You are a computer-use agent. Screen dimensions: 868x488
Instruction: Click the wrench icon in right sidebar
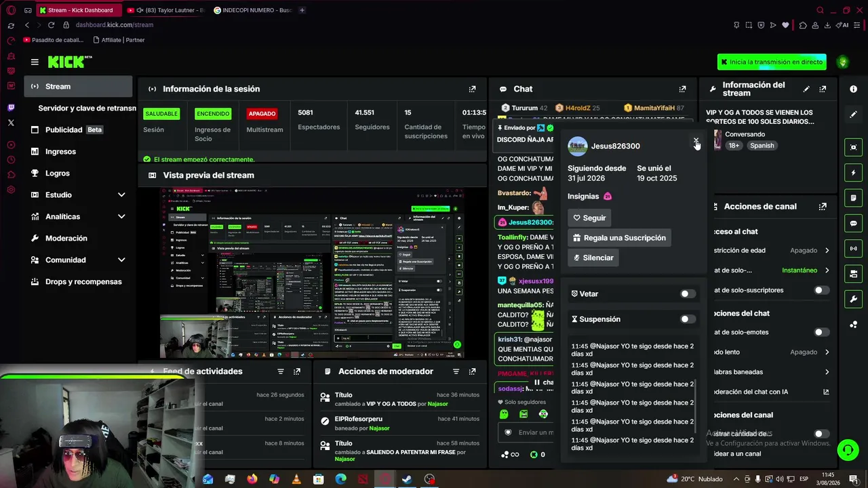point(854,299)
